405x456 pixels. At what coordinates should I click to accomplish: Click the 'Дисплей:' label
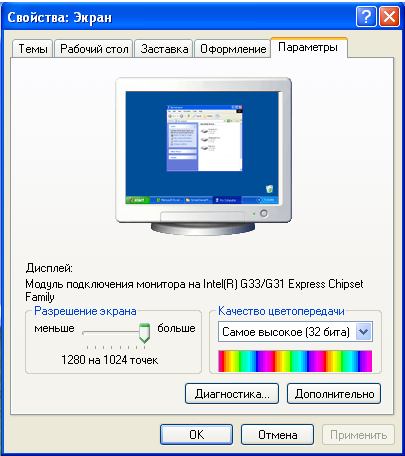pos(49,268)
